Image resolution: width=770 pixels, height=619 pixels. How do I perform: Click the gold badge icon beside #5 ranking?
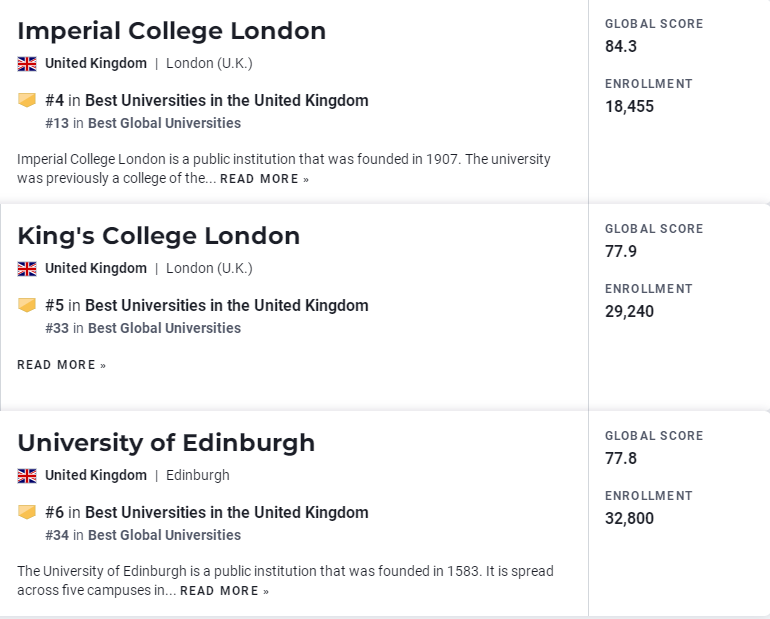[27, 305]
